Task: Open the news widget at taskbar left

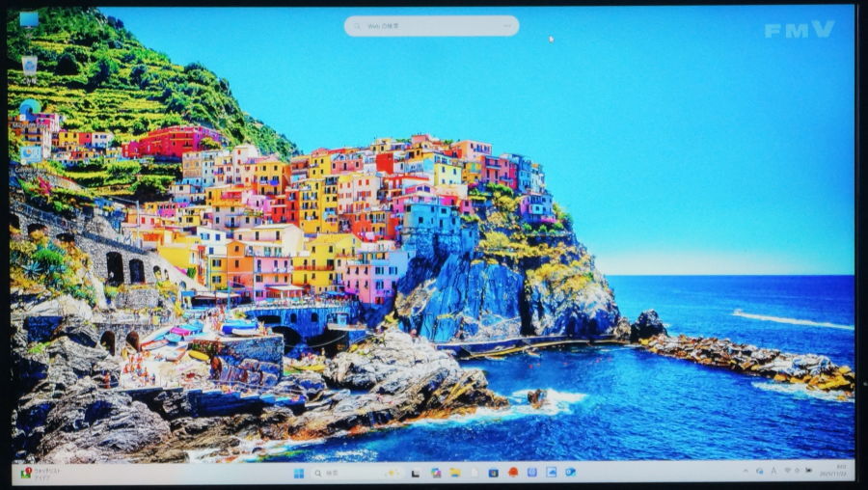Action: tap(41, 473)
